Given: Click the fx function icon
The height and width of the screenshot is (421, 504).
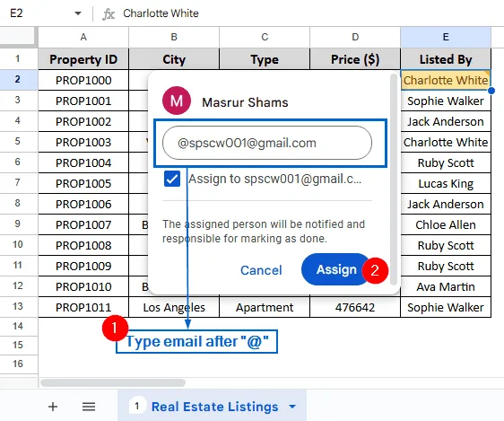Looking at the screenshot, I should point(109,13).
